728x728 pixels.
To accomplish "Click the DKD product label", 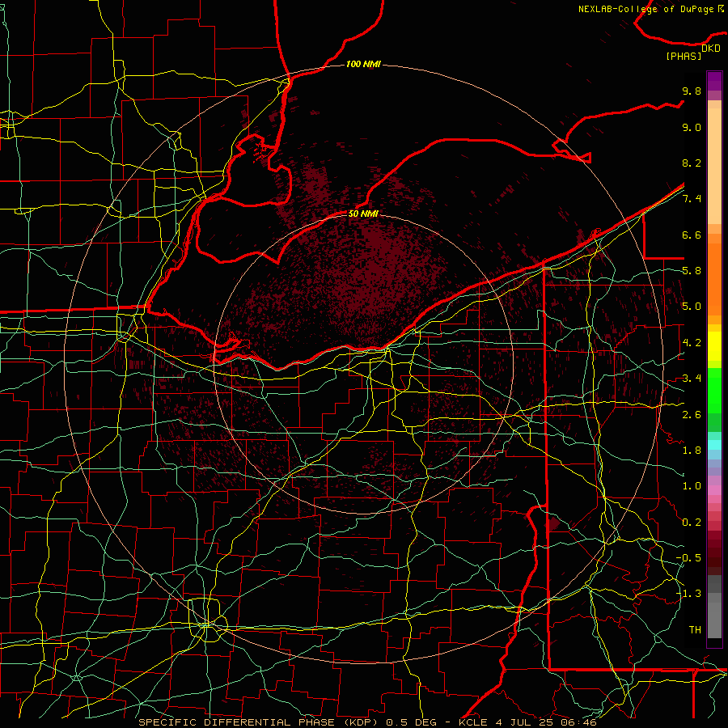I will [x=710, y=49].
